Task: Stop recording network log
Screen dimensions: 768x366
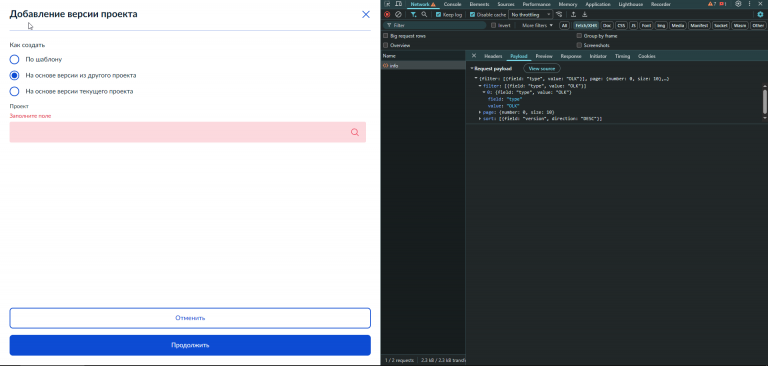Action: pos(387,15)
